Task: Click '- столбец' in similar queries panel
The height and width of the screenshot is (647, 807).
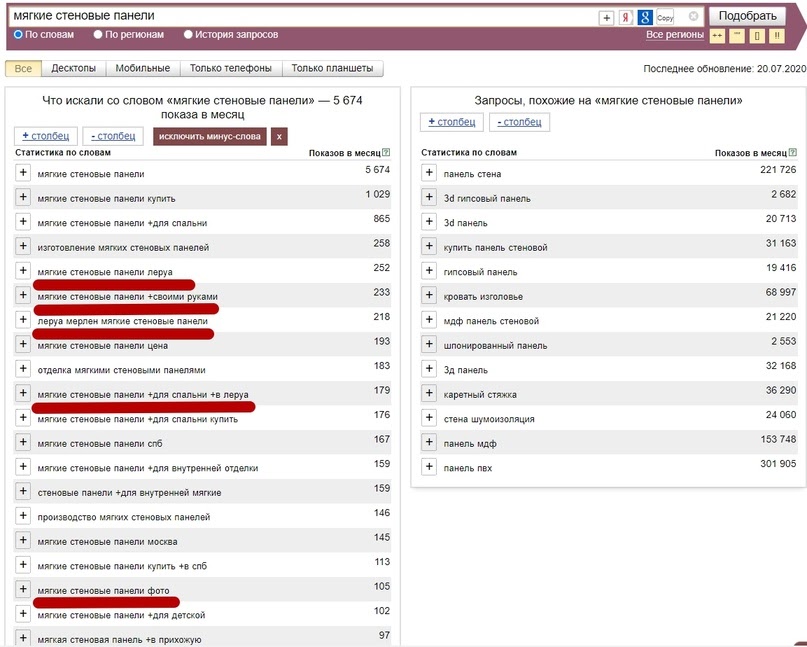Action: (519, 122)
